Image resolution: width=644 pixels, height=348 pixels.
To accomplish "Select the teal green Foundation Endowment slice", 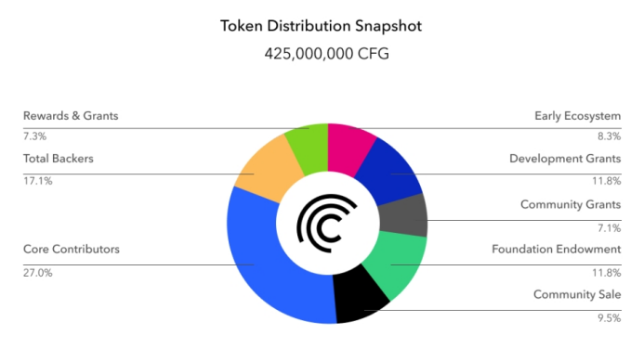I will point(396,263).
